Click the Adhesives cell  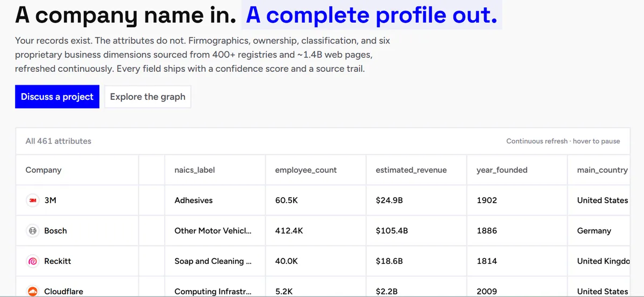[215, 201]
